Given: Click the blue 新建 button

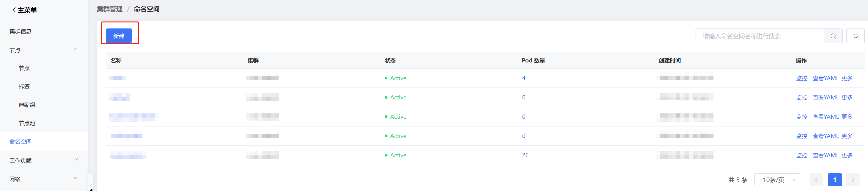Looking at the screenshot, I should coord(119,36).
